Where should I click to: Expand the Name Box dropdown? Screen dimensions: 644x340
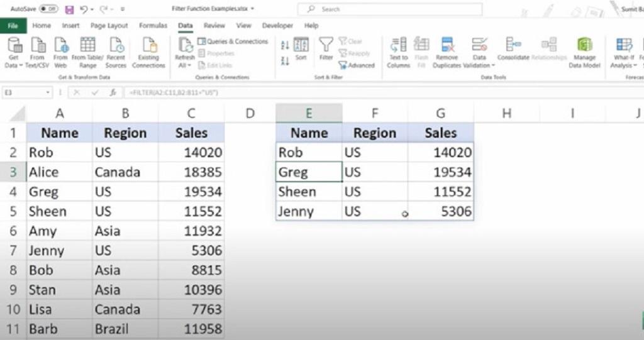coord(48,93)
